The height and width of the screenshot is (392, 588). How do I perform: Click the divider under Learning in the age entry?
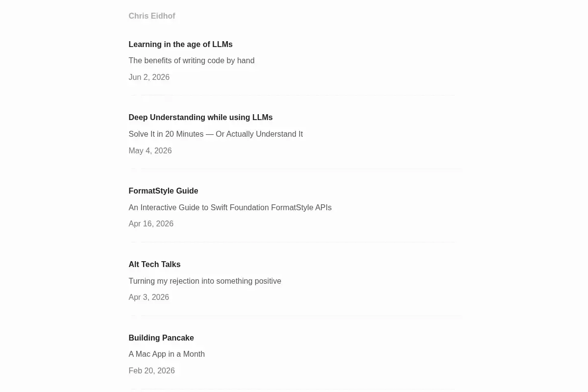294,95
